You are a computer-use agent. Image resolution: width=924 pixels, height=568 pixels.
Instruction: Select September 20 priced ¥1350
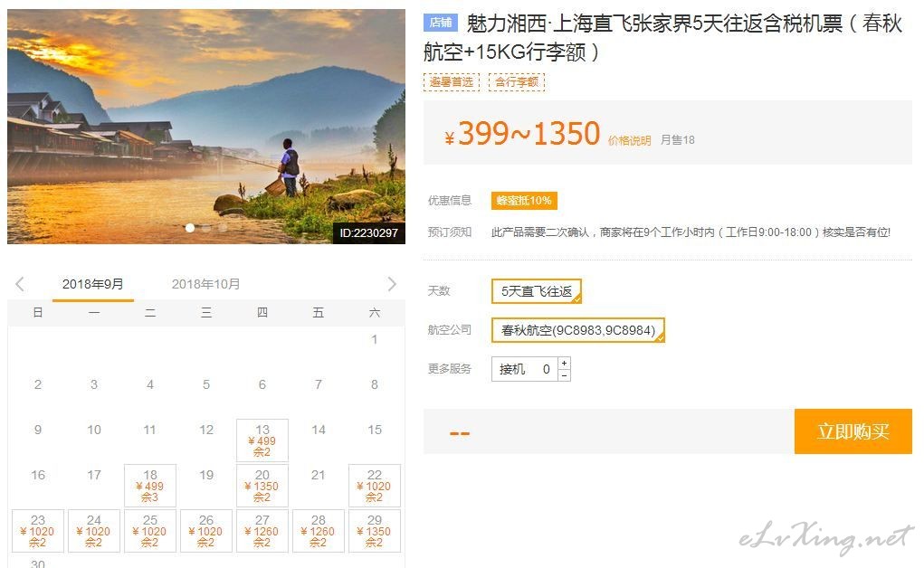coord(262,486)
